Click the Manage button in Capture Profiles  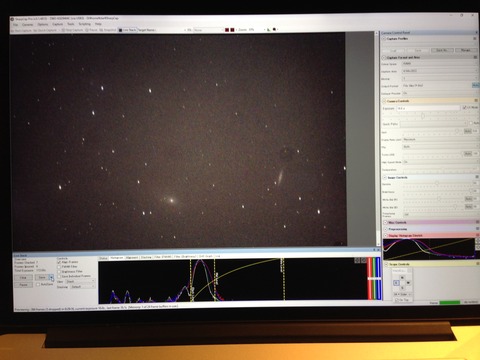pos(466,50)
